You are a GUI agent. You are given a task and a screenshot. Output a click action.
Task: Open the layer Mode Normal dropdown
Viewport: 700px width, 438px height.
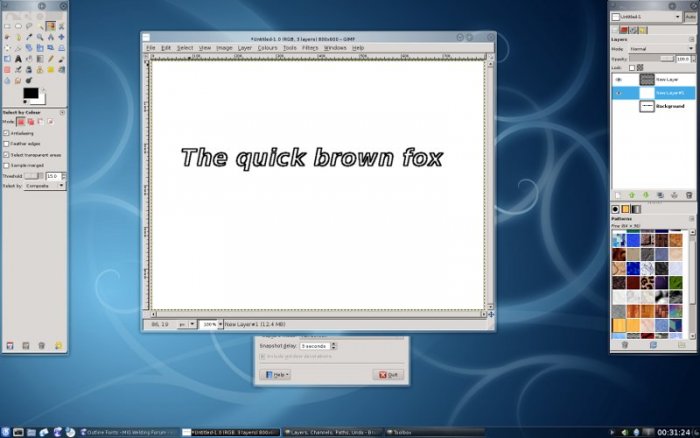click(662, 49)
